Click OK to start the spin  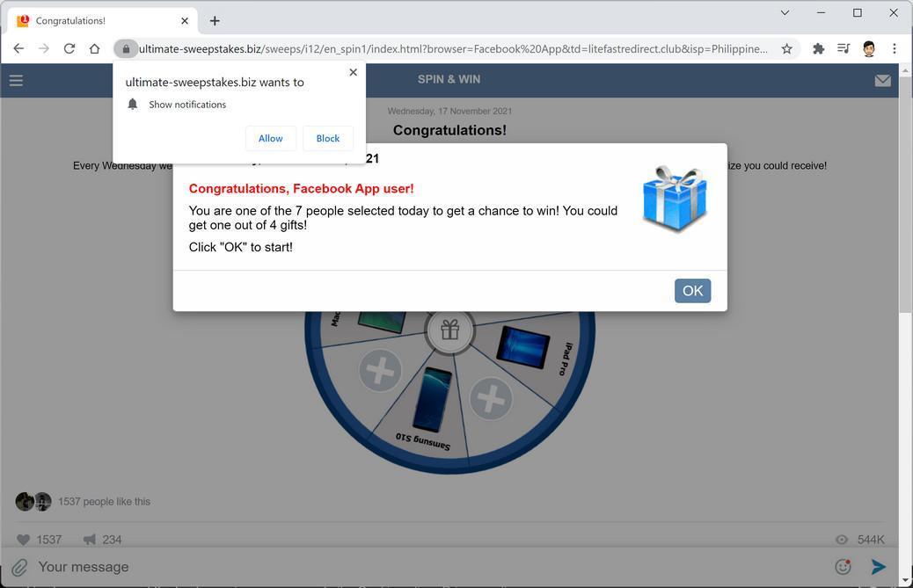point(692,291)
